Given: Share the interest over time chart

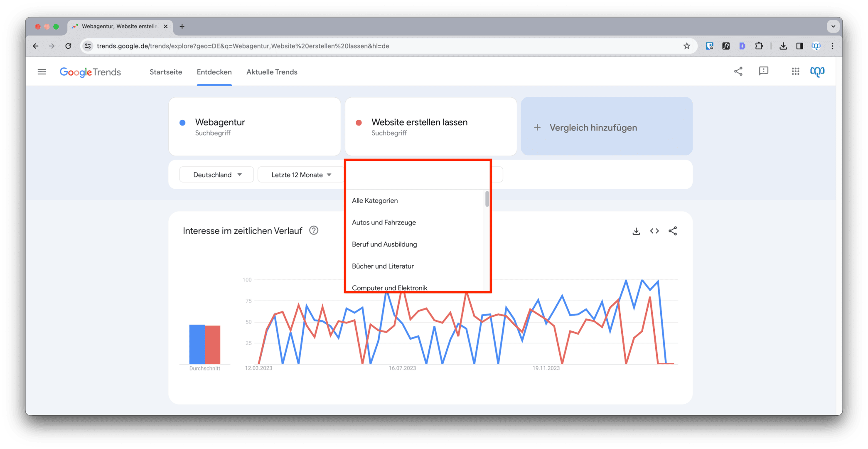Looking at the screenshot, I should tap(673, 231).
